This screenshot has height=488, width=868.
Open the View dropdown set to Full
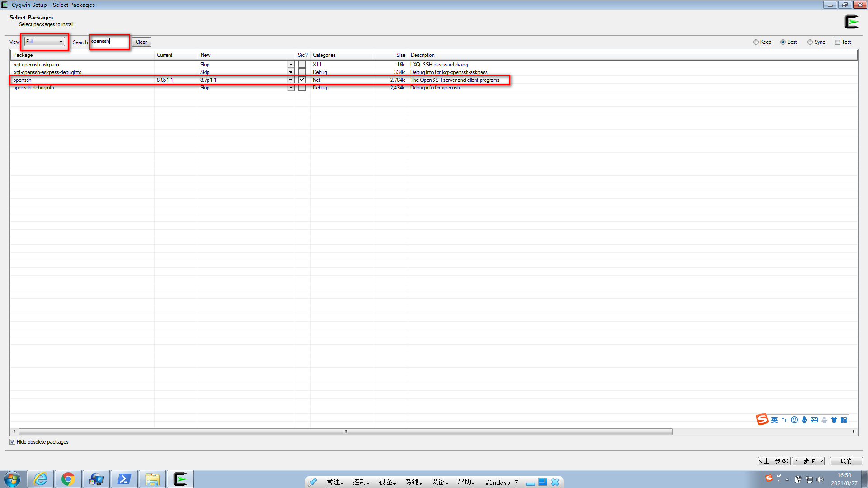pyautogui.click(x=44, y=42)
